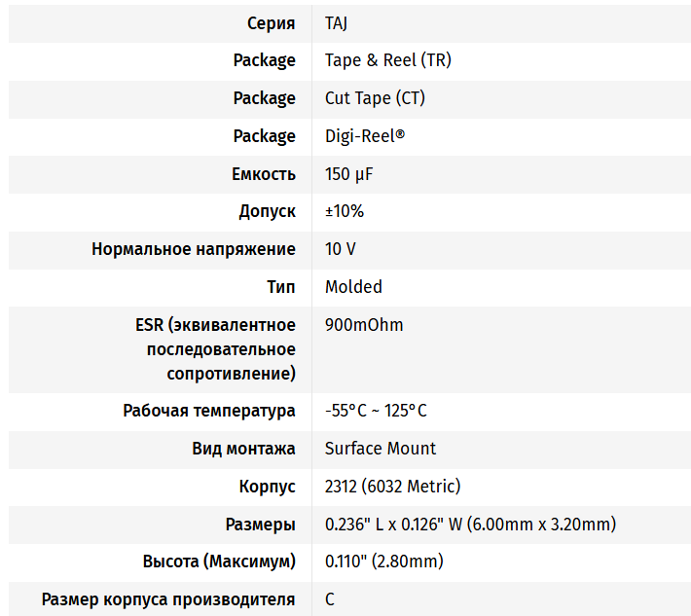Select the dimensions value in the Размеры row
The image size is (691, 616).
(470, 525)
